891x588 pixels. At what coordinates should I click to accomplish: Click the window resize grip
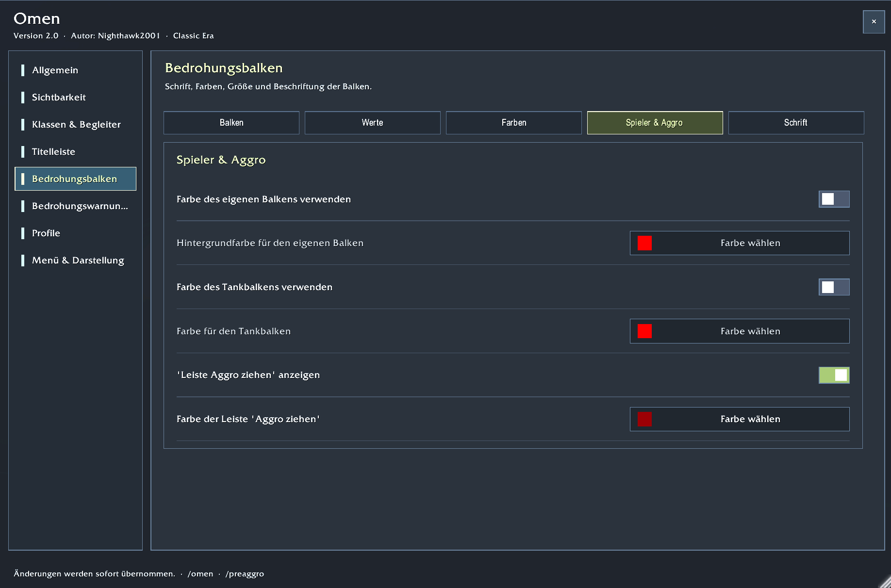point(885,582)
